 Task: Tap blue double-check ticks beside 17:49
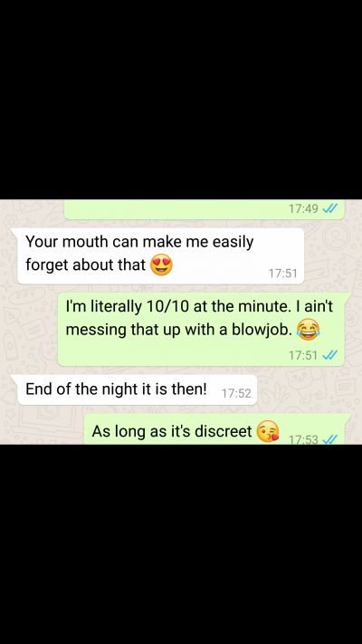(x=330, y=208)
